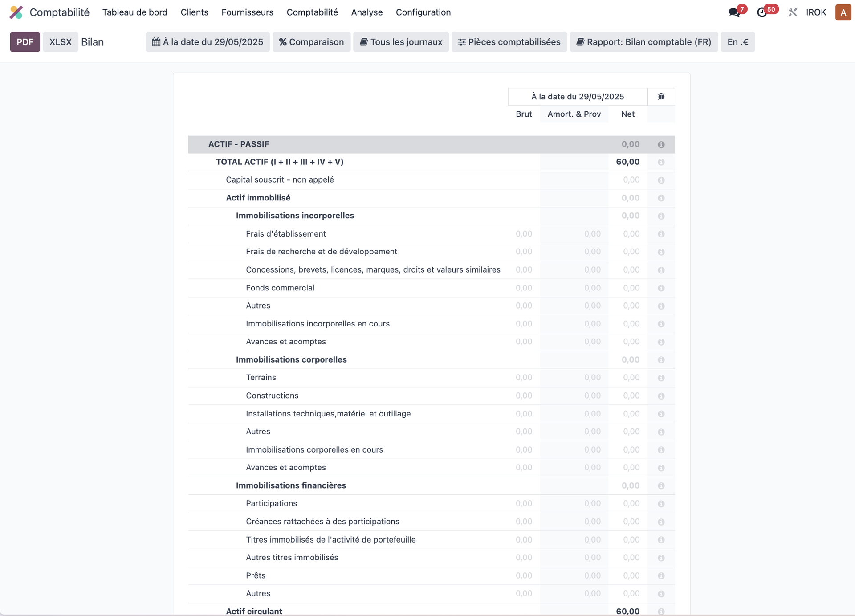Click info icon on TOTAL ACTIF row
The image size is (855, 616).
tap(661, 162)
